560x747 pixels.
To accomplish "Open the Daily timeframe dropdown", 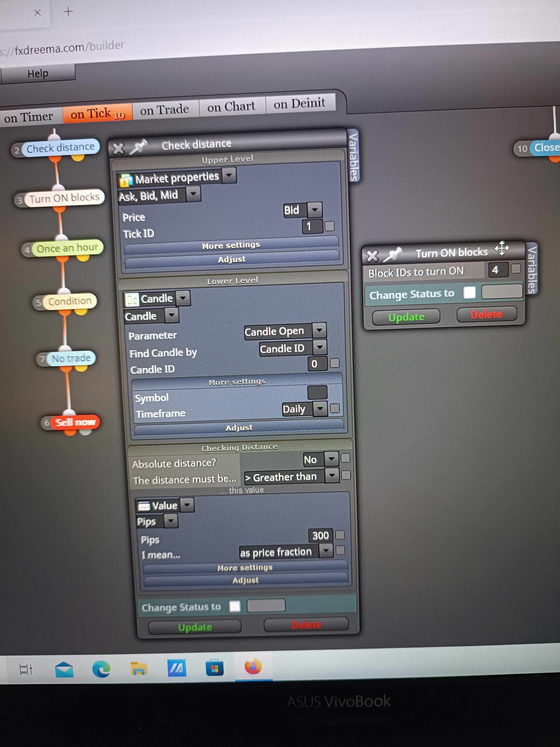I will (x=320, y=409).
